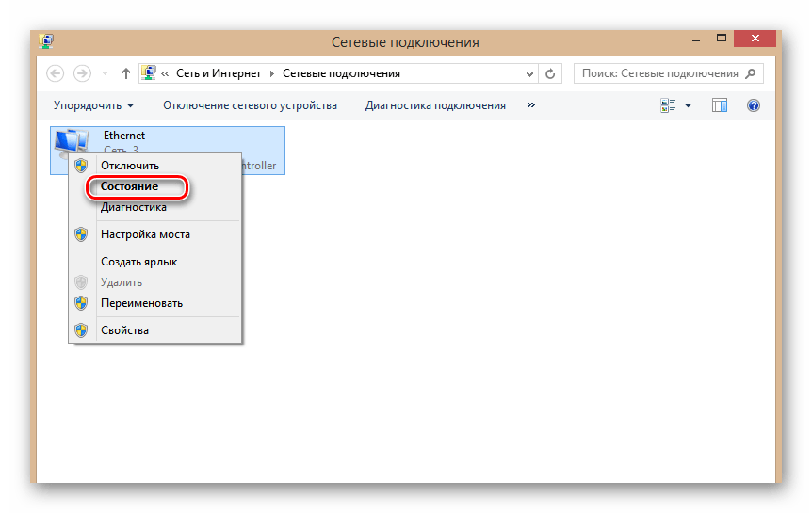This screenshot has height=513, width=812.
Task: Toggle the preview pane icon
Action: (x=720, y=105)
